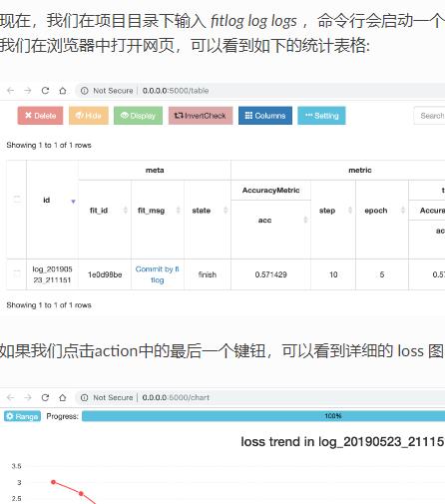Viewport: 445px width, 504px height.
Task: Click the red Delete button
Action: (40, 116)
